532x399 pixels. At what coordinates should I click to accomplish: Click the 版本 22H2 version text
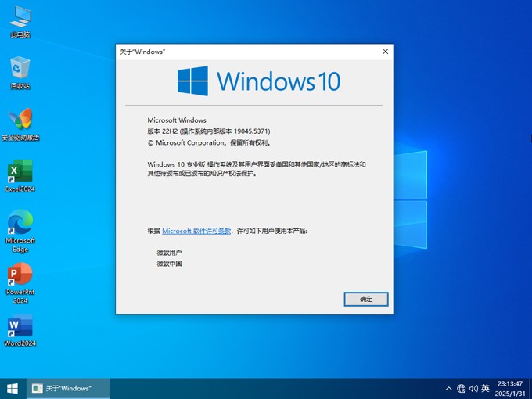(x=209, y=131)
